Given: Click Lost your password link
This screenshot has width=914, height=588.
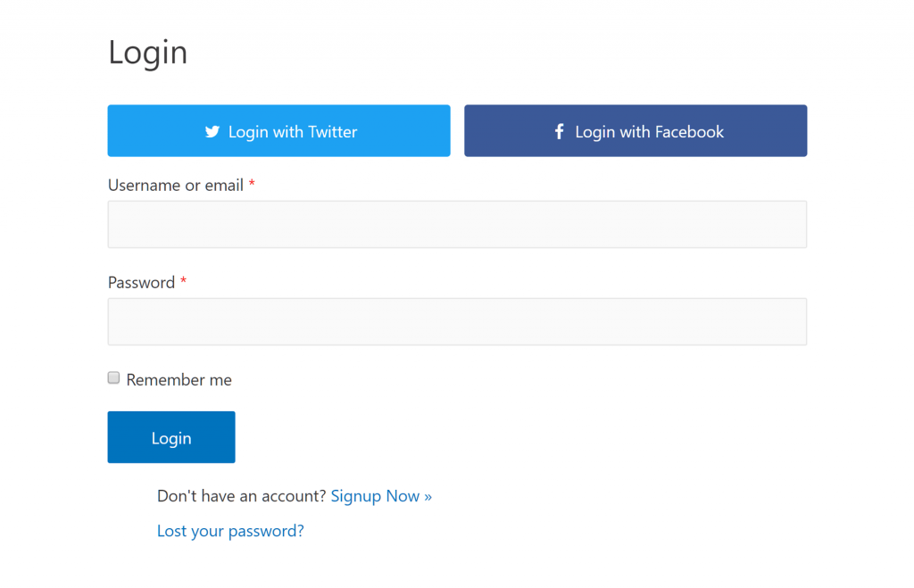Looking at the screenshot, I should (229, 530).
